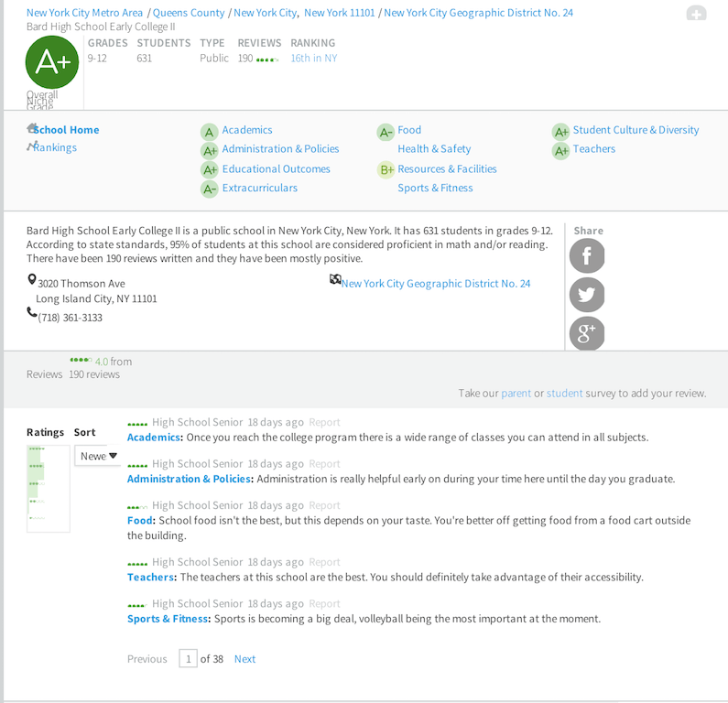Click the Facebook share icon
728x703 pixels.
pyautogui.click(x=587, y=256)
